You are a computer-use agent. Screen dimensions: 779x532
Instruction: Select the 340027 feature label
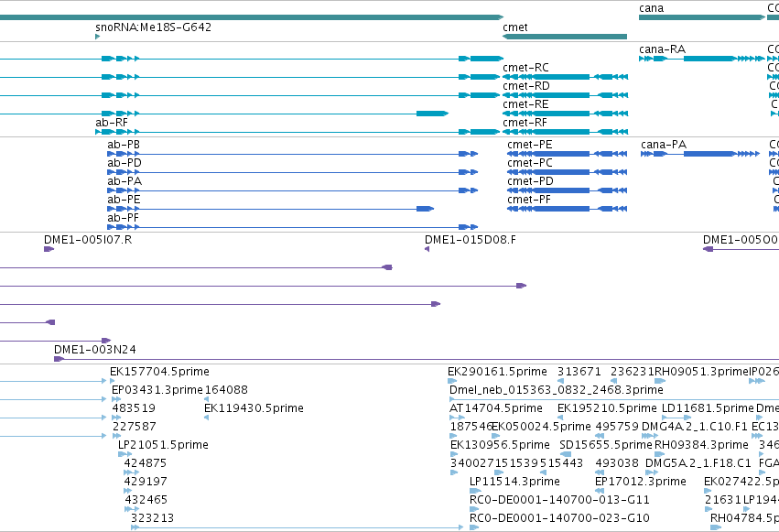(x=472, y=463)
